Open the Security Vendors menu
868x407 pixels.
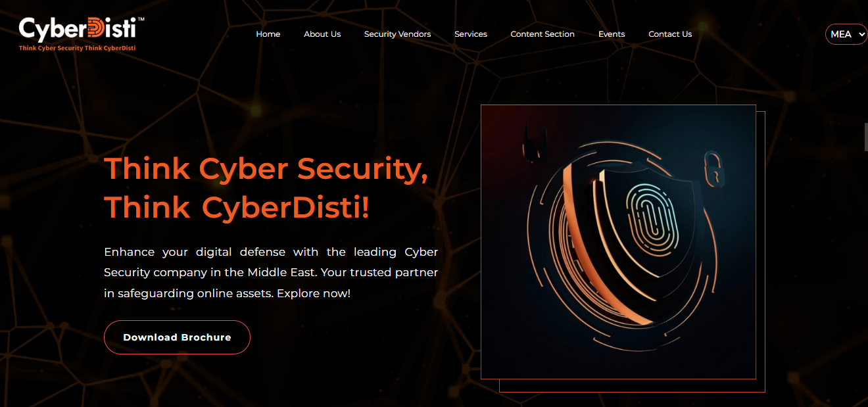click(398, 34)
